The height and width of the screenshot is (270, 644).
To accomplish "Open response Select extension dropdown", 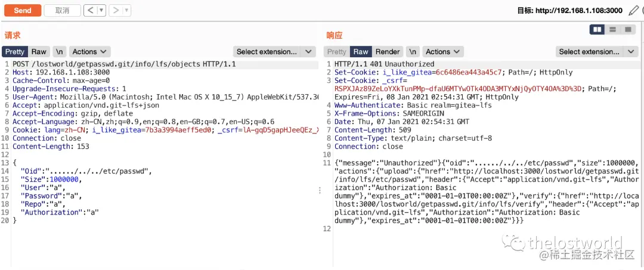I will (596, 52).
